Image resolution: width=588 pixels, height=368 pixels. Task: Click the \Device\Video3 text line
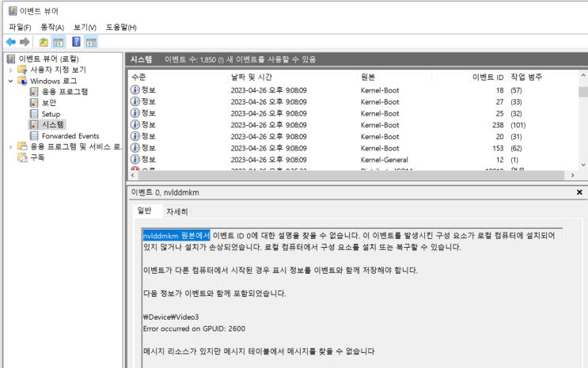[x=171, y=317]
